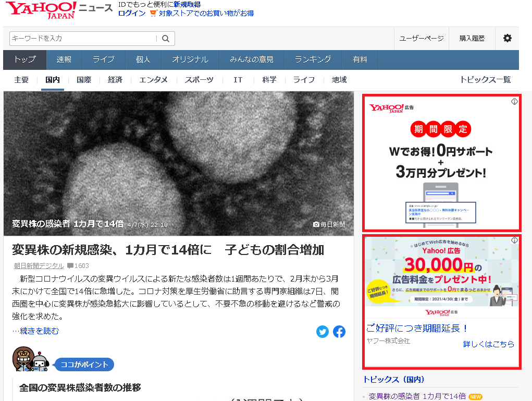The height and width of the screenshot is (401, 532).
Task: Click the mascot characters icon
Action: 31,359
